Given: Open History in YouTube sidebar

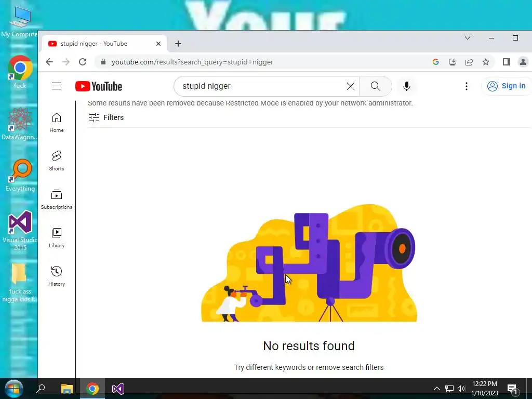Looking at the screenshot, I should coord(56,276).
